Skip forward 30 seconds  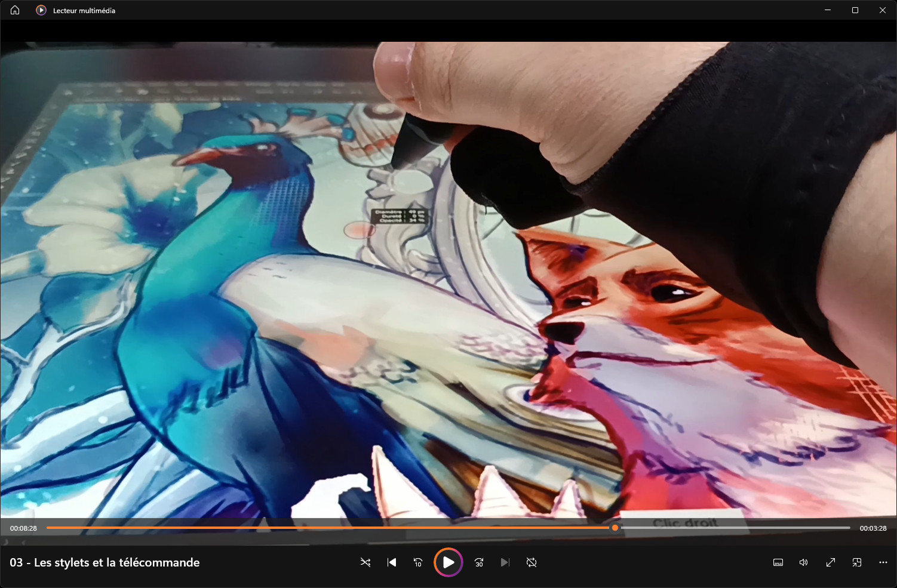coord(479,562)
